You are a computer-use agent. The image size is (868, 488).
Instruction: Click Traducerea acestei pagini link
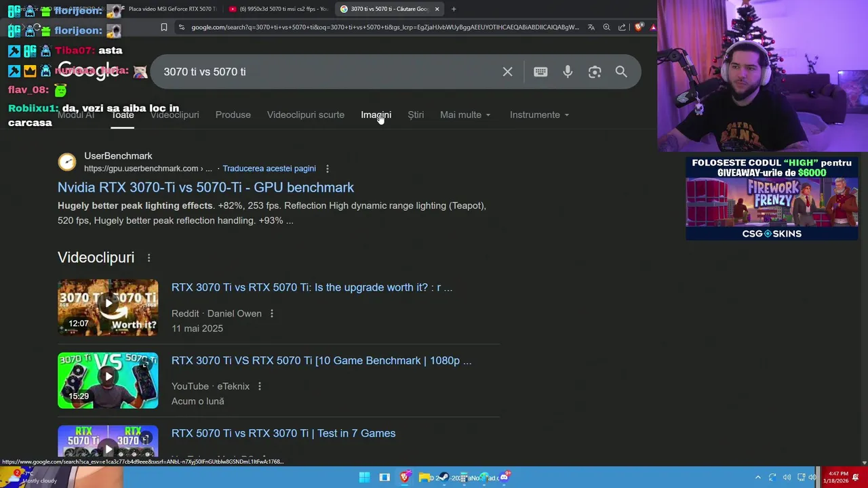(x=269, y=169)
